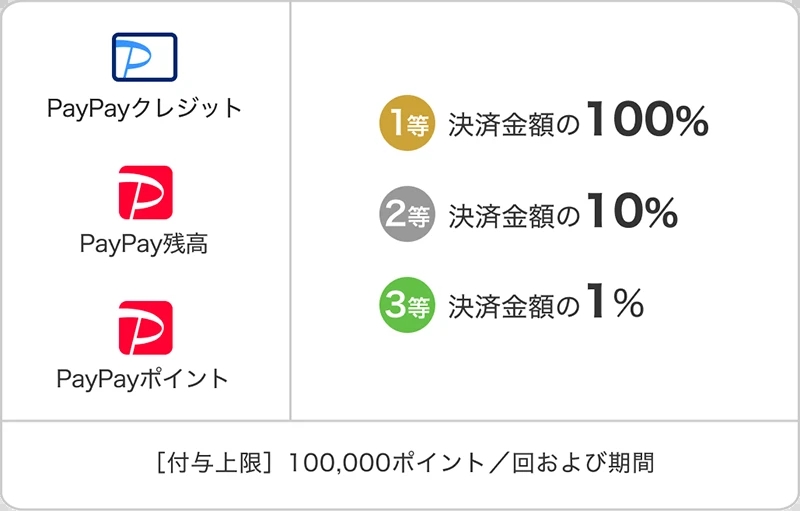
Task: Click the 1% figure in third prize row
Action: [614, 303]
